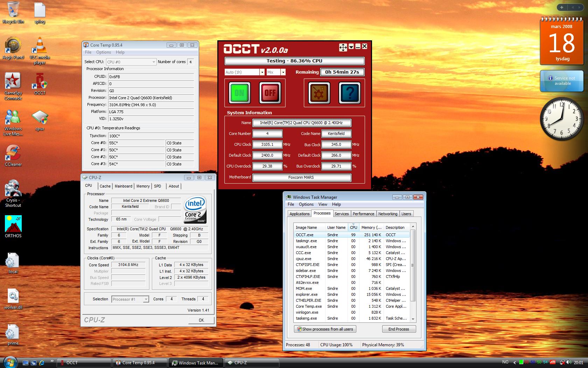Select OCCT.exe process row
Viewport: 588px width, 368px height.
tap(351, 235)
